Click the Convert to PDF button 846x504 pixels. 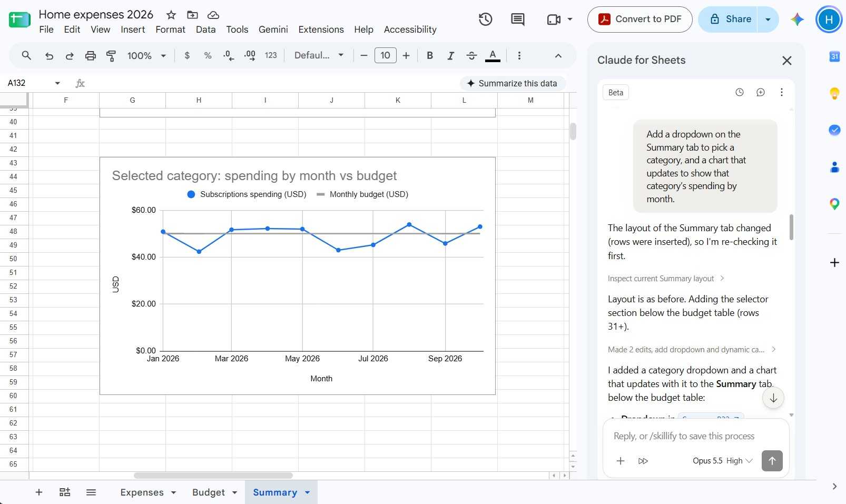pos(640,19)
